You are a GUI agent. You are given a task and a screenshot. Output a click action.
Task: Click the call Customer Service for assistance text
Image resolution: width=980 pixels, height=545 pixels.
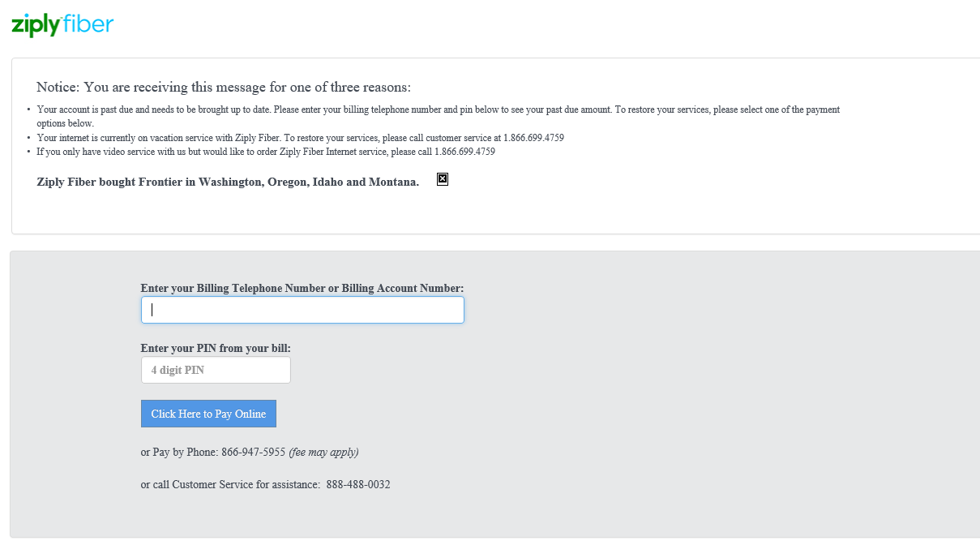[x=230, y=485]
